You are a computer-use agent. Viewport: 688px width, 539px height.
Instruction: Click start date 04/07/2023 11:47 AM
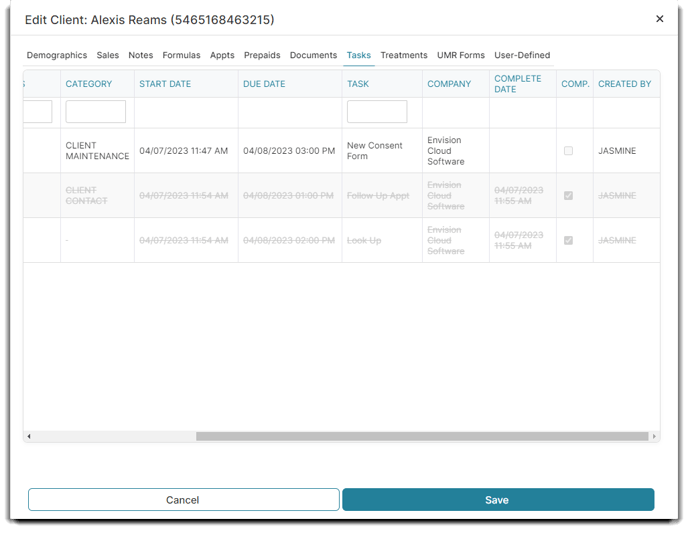pyautogui.click(x=183, y=151)
